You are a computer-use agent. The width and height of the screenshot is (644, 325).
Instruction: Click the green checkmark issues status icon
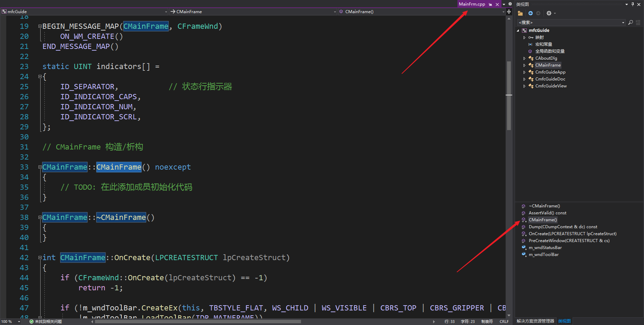coord(32,322)
